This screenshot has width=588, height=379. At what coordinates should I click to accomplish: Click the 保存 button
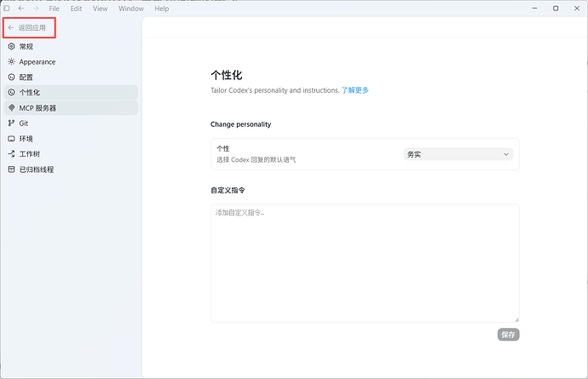coord(508,335)
